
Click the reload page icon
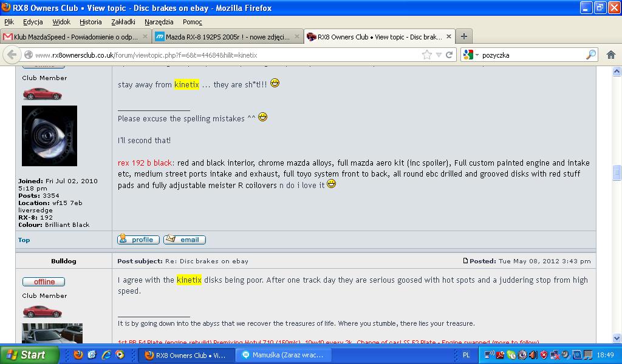(x=449, y=55)
